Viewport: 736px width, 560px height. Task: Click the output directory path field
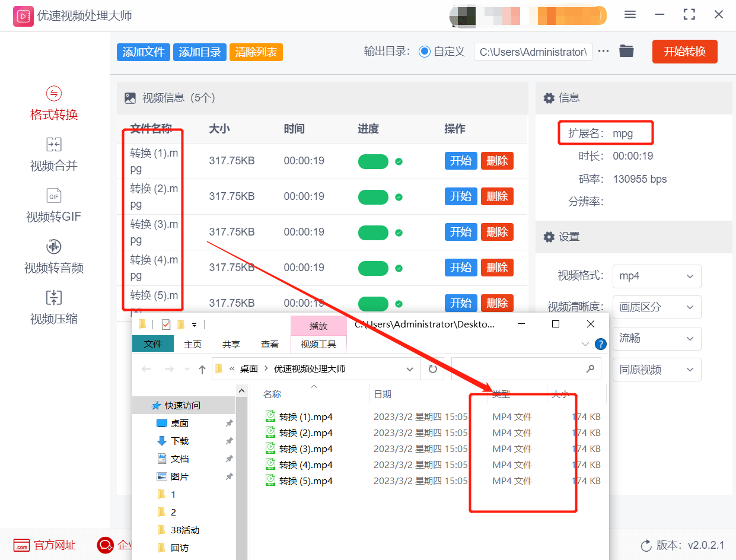(533, 52)
